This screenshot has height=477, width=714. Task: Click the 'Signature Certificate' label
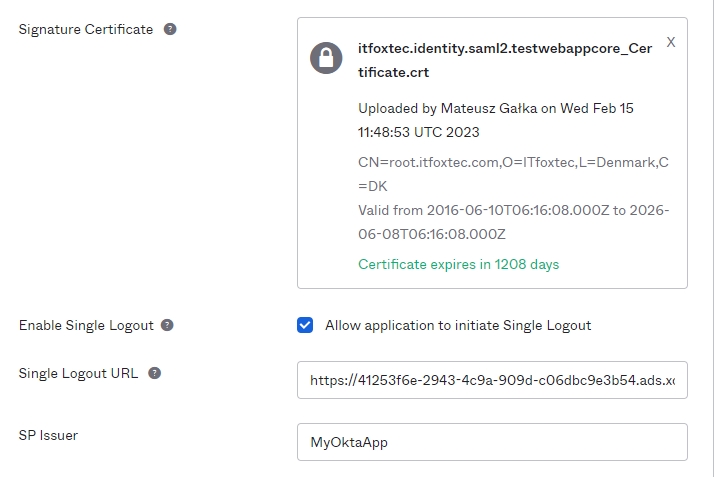click(86, 30)
